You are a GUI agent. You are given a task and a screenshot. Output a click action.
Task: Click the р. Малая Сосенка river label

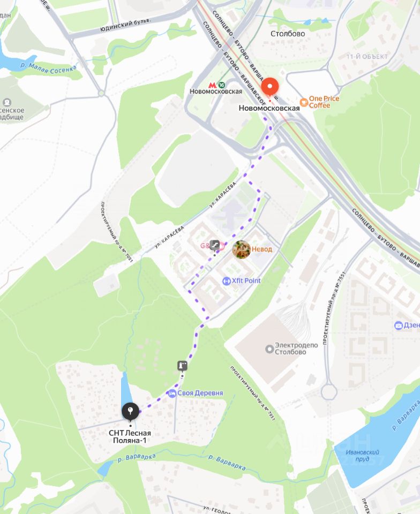[48, 69]
